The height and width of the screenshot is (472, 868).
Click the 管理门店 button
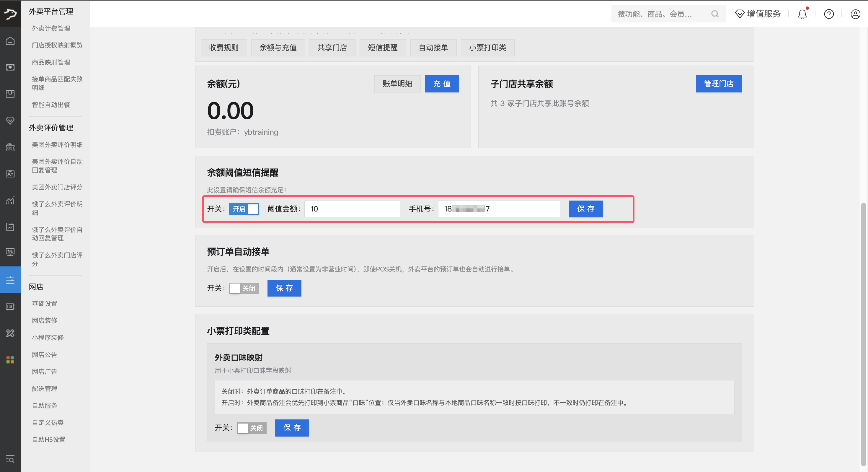718,84
